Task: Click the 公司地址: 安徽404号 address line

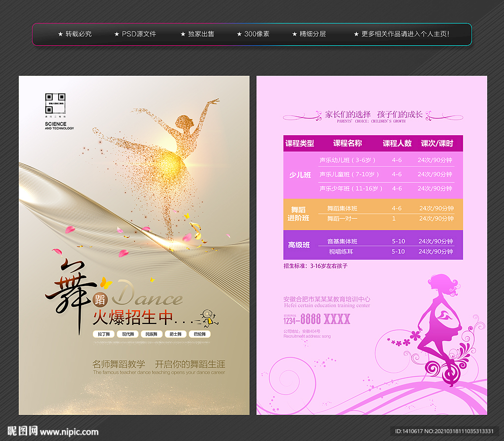Action: [x=302, y=331]
